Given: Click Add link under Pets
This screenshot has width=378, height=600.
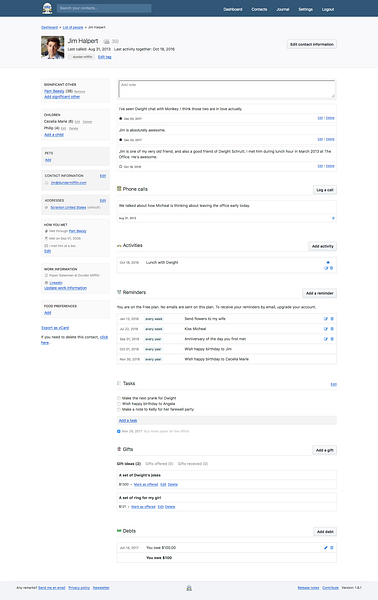Looking at the screenshot, I should coord(48,160).
